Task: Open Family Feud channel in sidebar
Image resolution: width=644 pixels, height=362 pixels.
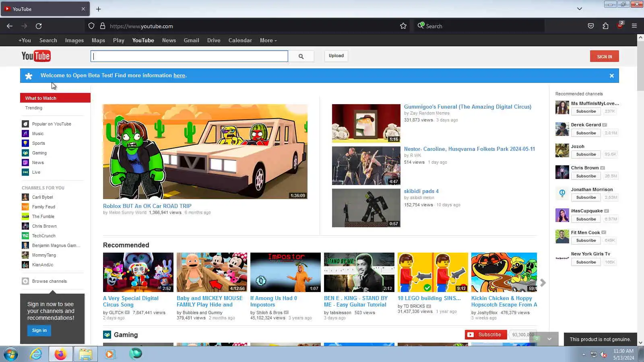Action: click(43, 207)
